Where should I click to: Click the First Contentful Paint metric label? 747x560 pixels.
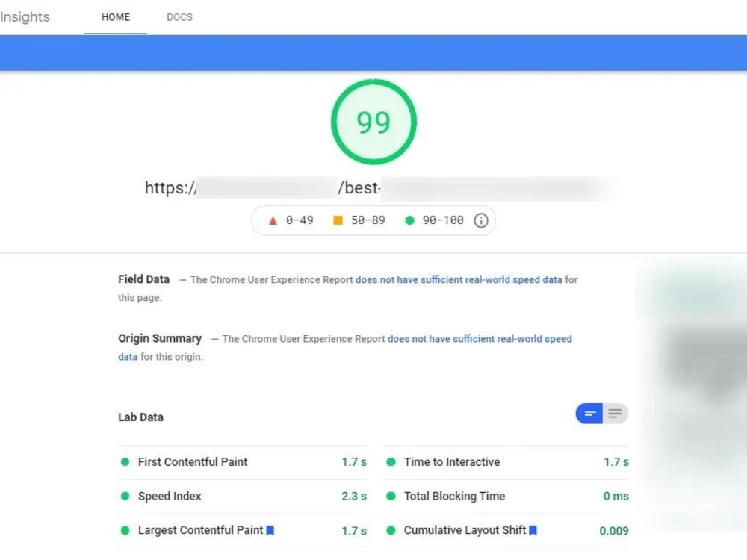193,462
